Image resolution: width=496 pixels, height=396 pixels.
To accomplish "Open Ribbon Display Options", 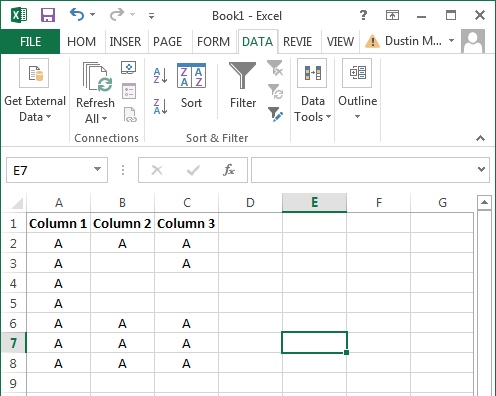I will 392,15.
